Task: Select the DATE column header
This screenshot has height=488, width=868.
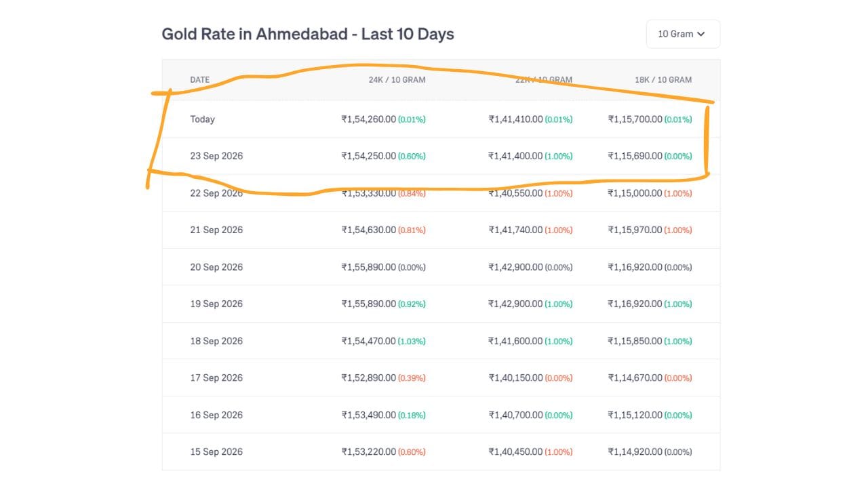Action: click(200, 80)
